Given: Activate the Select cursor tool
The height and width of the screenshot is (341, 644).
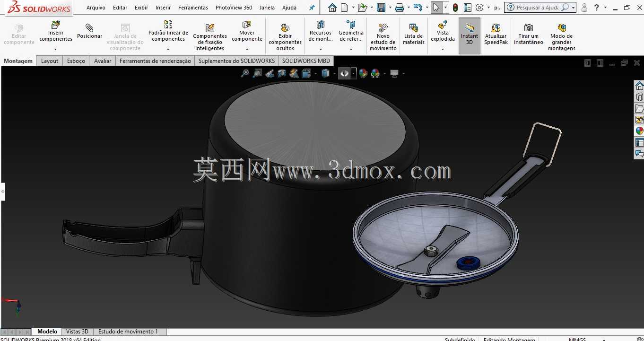Looking at the screenshot, I should [x=436, y=8].
